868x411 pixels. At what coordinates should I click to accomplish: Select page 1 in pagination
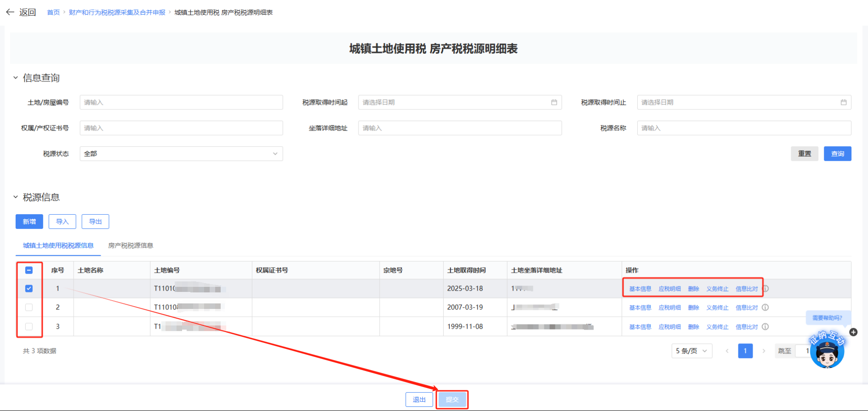745,351
